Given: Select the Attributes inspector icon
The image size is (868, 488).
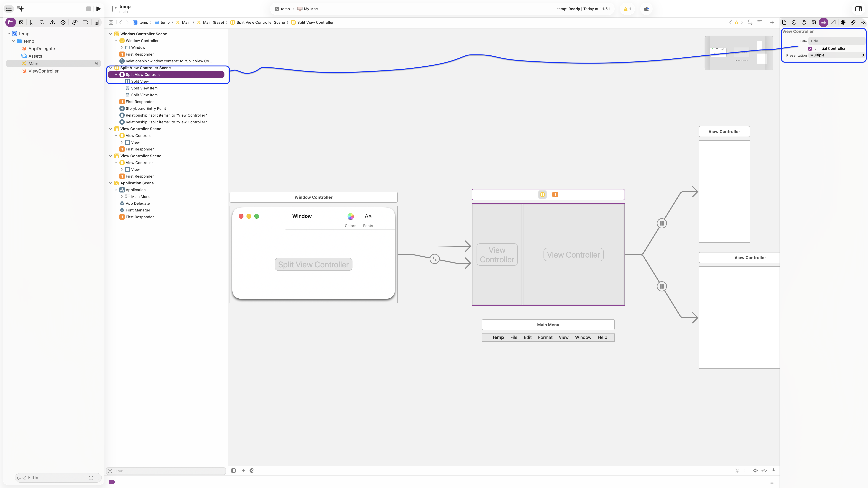Looking at the screenshot, I should 823,22.
